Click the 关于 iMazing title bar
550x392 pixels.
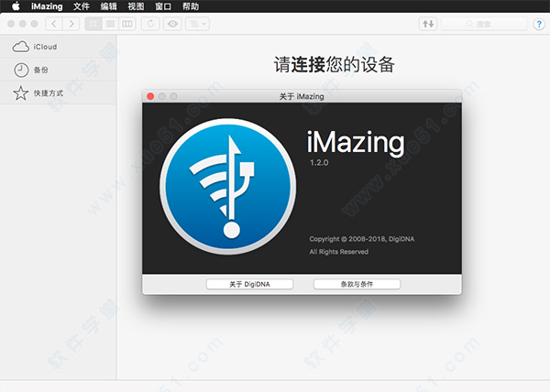coord(302,96)
